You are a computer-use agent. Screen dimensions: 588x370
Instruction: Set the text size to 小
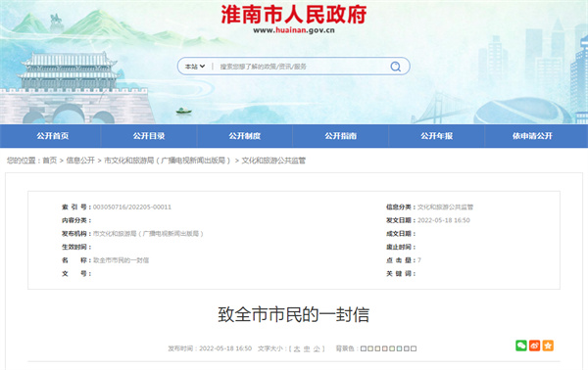[x=317, y=348]
